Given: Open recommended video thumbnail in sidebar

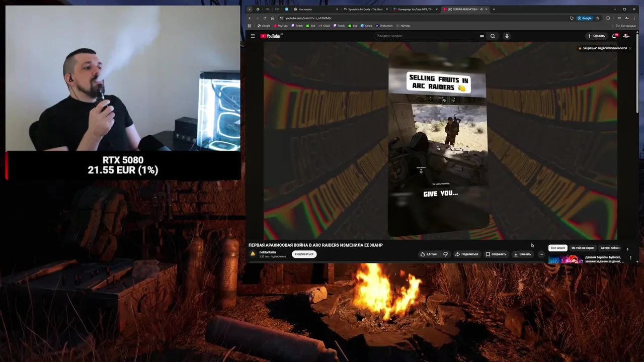Looking at the screenshot, I should point(566,259).
